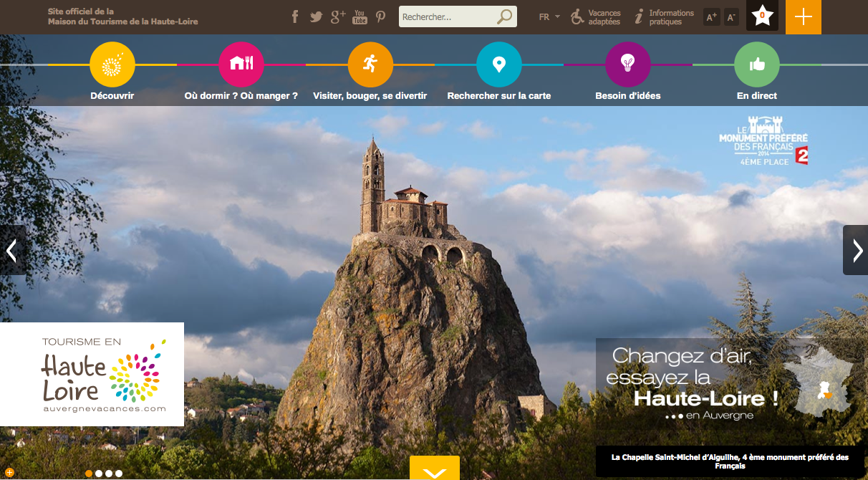Go to the next slide arrow

click(x=856, y=250)
